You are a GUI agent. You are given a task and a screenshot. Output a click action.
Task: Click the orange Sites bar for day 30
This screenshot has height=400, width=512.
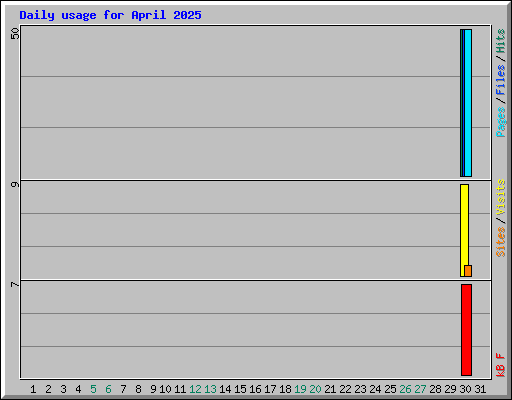pyautogui.click(x=468, y=271)
